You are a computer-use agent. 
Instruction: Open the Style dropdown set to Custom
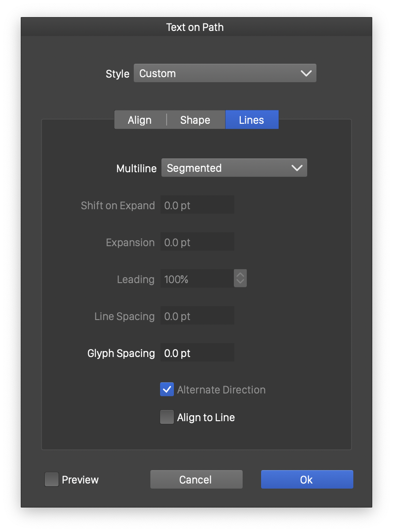(x=225, y=73)
